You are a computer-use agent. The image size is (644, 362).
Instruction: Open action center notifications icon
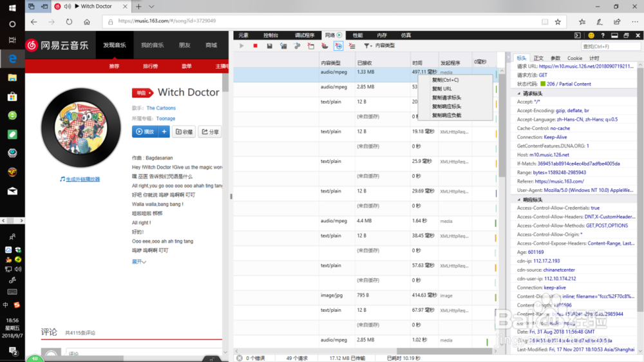pos(12,351)
